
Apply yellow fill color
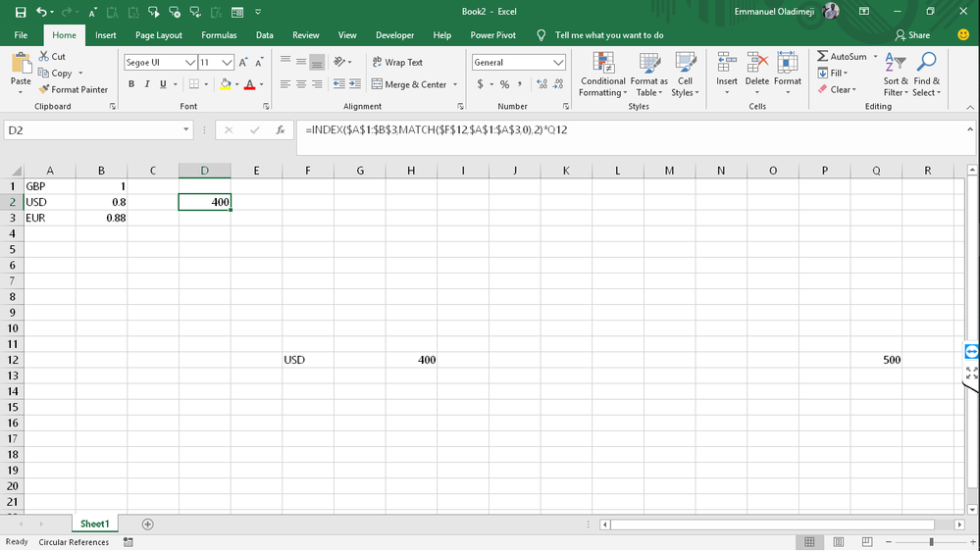226,83
